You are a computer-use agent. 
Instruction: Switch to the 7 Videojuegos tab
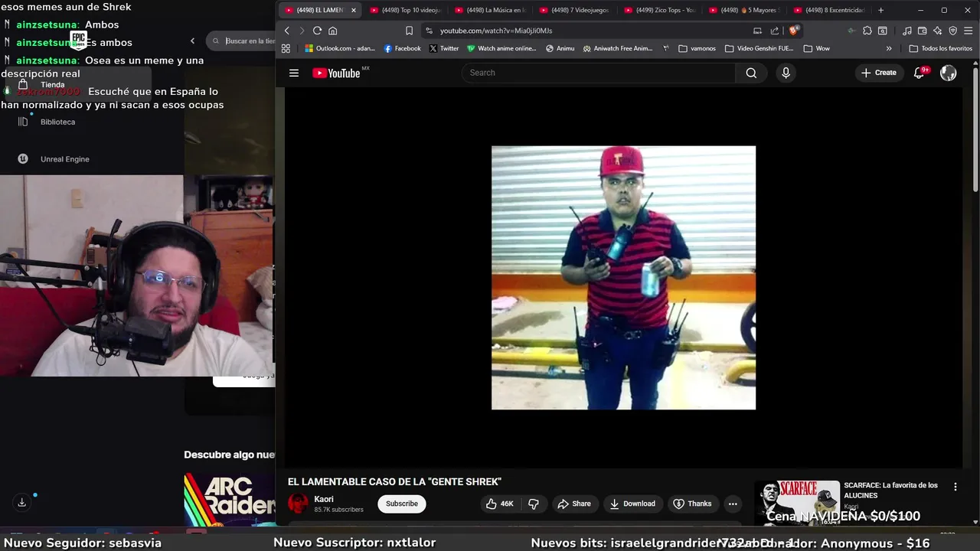point(575,10)
